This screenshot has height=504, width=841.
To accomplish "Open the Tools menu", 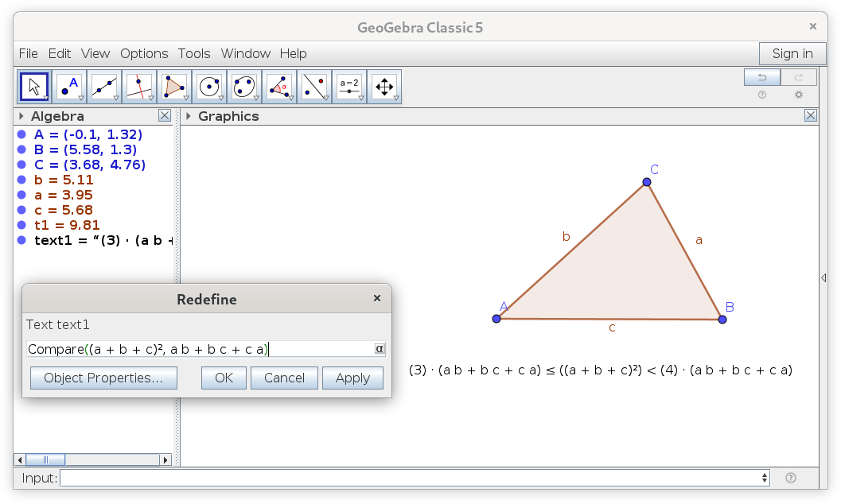I will click(194, 53).
